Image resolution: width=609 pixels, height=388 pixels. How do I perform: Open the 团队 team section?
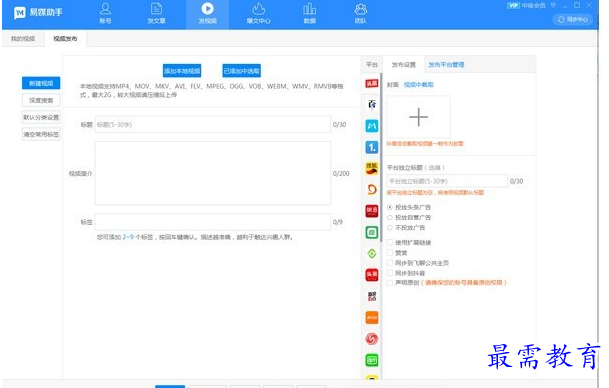(x=360, y=13)
